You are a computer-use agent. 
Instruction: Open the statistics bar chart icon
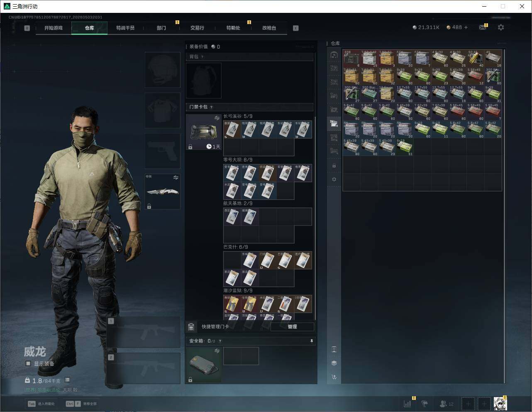(x=408, y=403)
